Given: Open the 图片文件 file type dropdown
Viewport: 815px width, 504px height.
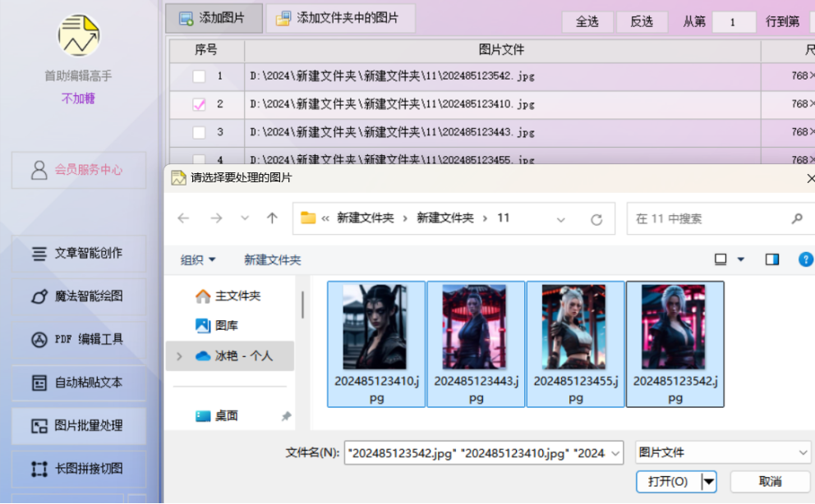Looking at the screenshot, I should click(723, 452).
